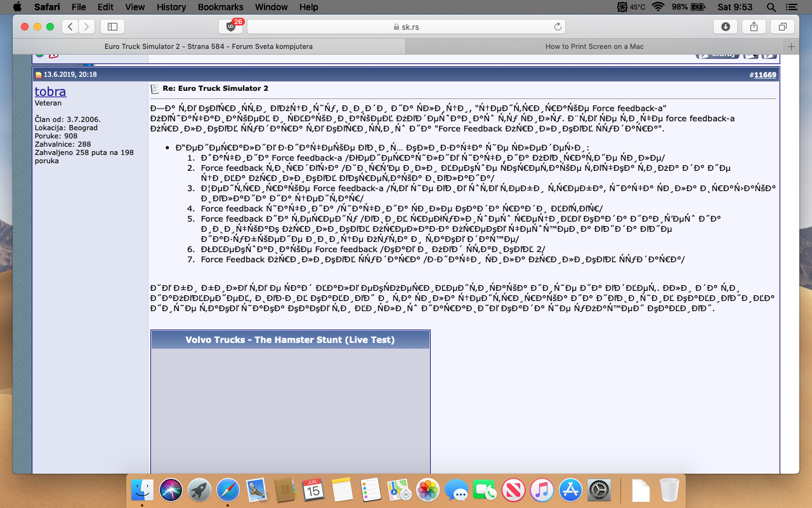Image resolution: width=812 pixels, height=508 pixels.
Task: Open the Safari menu
Action: coord(48,7)
